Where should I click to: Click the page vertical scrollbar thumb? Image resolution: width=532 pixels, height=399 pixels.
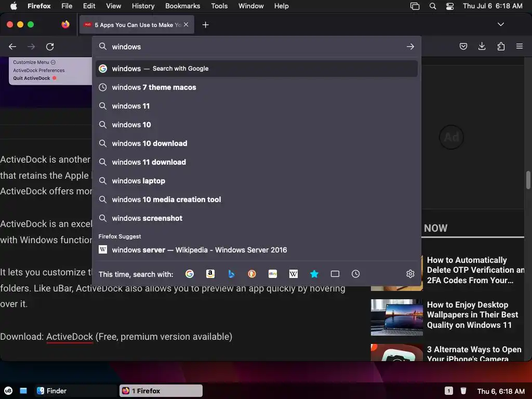528,180
